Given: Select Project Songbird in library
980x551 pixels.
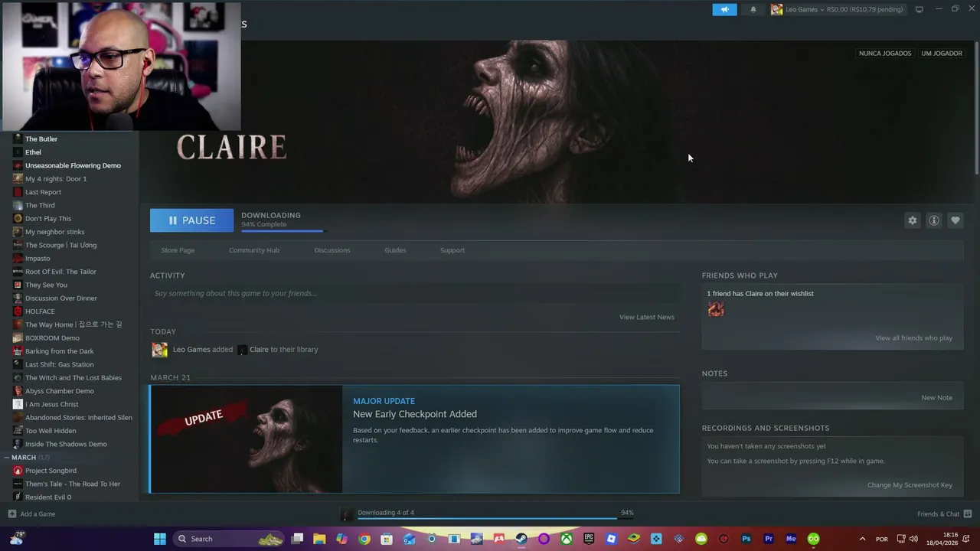Looking at the screenshot, I should (x=51, y=471).
